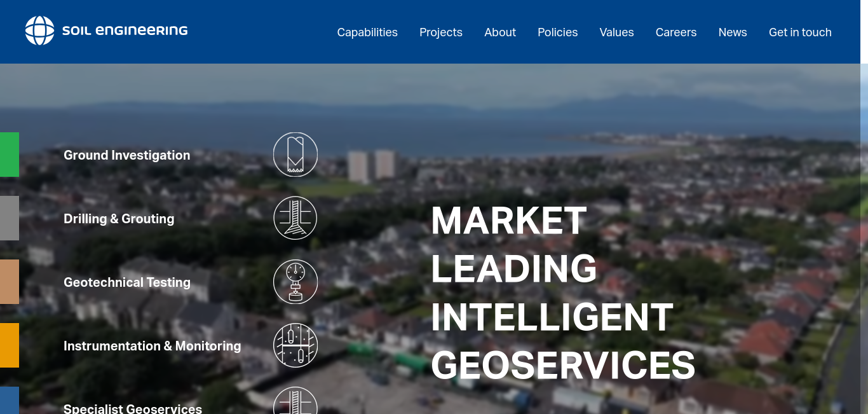Image resolution: width=868 pixels, height=414 pixels.
Task: Click the Geotechnical Testing gauge icon
Action: click(295, 282)
